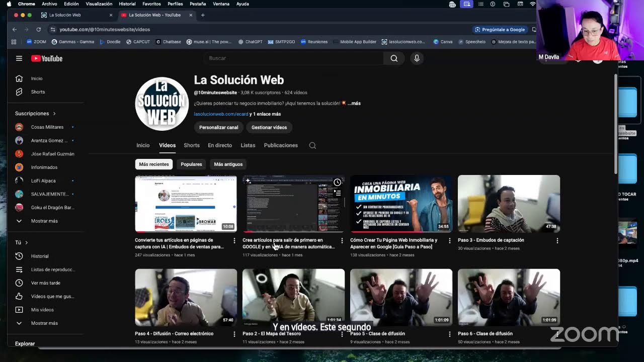
Task: Open the Listas tab
Action: [248, 145]
